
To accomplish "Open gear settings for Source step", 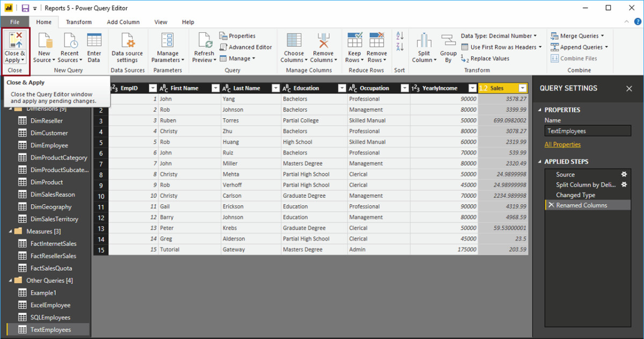I will pyautogui.click(x=624, y=175).
